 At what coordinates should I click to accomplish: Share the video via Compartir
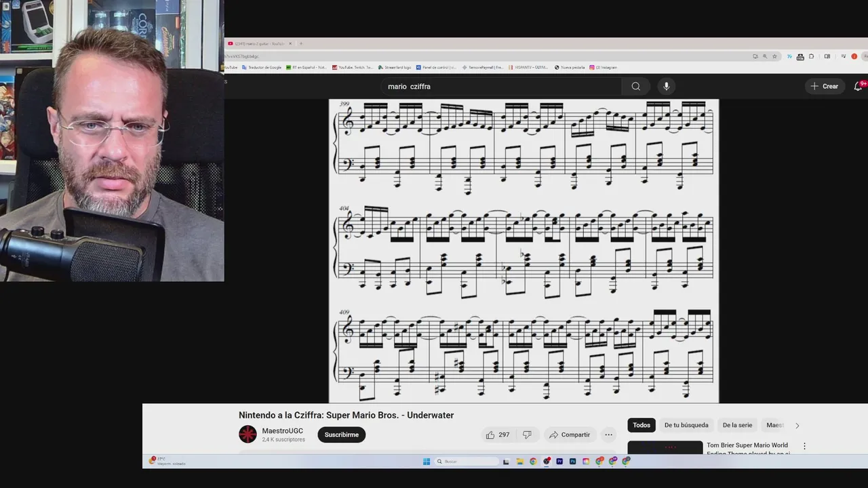(x=570, y=434)
